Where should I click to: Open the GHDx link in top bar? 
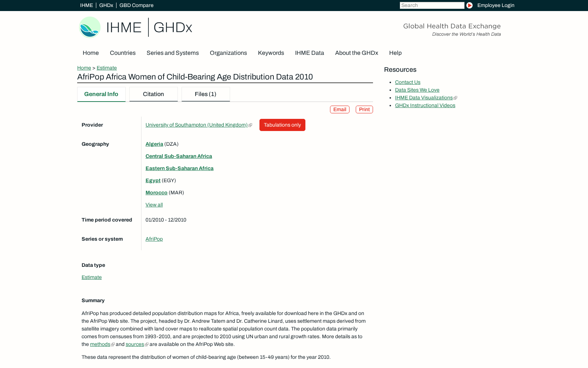(x=106, y=5)
